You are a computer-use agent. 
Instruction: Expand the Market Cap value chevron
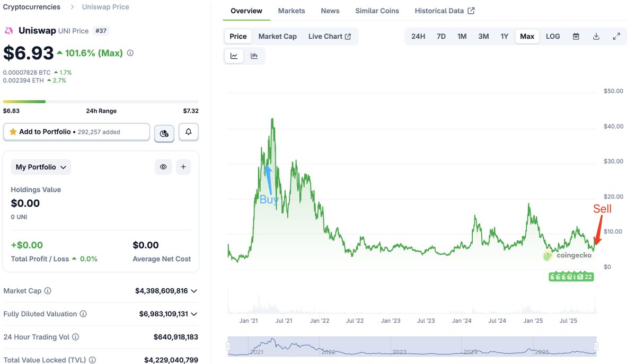(x=194, y=291)
